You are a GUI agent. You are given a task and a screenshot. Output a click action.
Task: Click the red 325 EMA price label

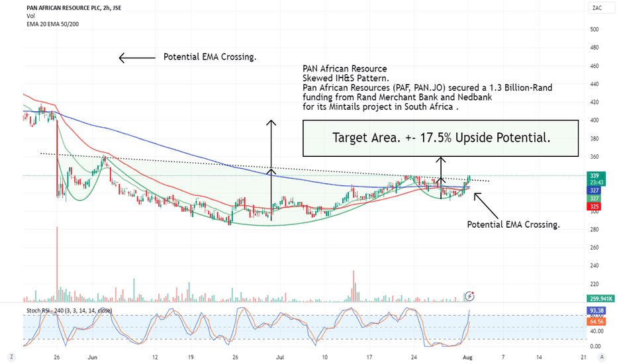click(x=594, y=206)
